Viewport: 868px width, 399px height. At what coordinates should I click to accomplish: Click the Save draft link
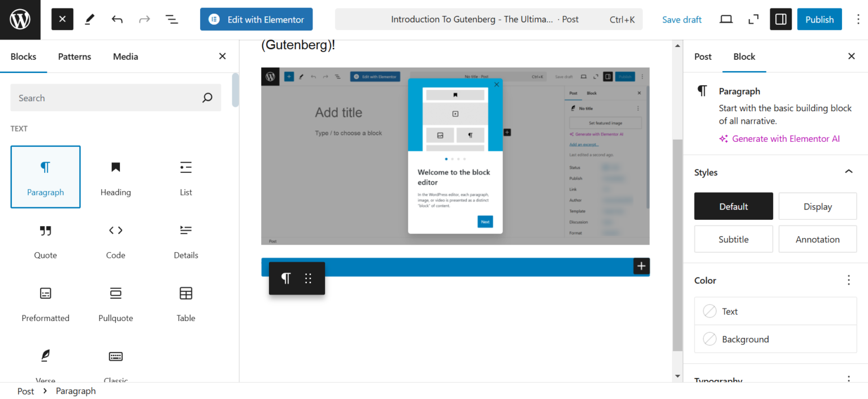(682, 19)
